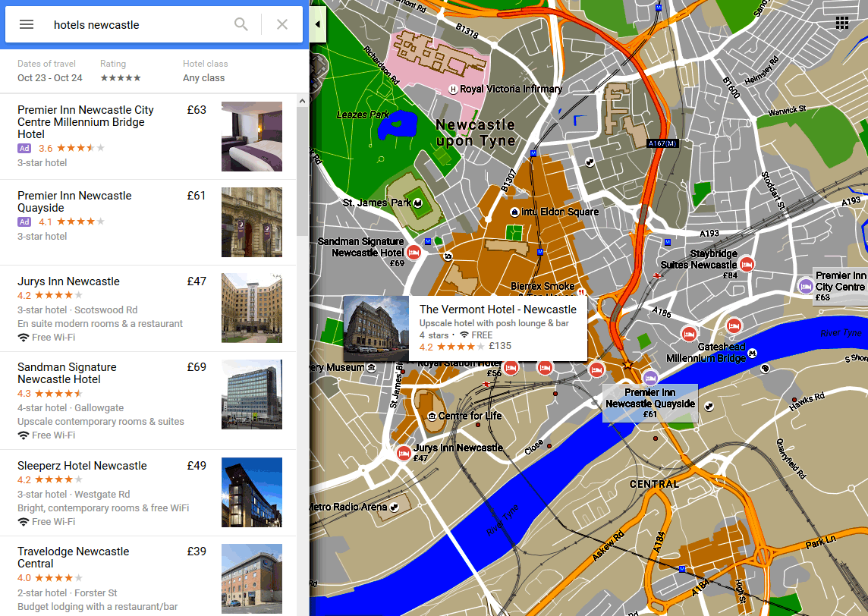Click the Staybridge Suites Newcastle map label

(699, 259)
